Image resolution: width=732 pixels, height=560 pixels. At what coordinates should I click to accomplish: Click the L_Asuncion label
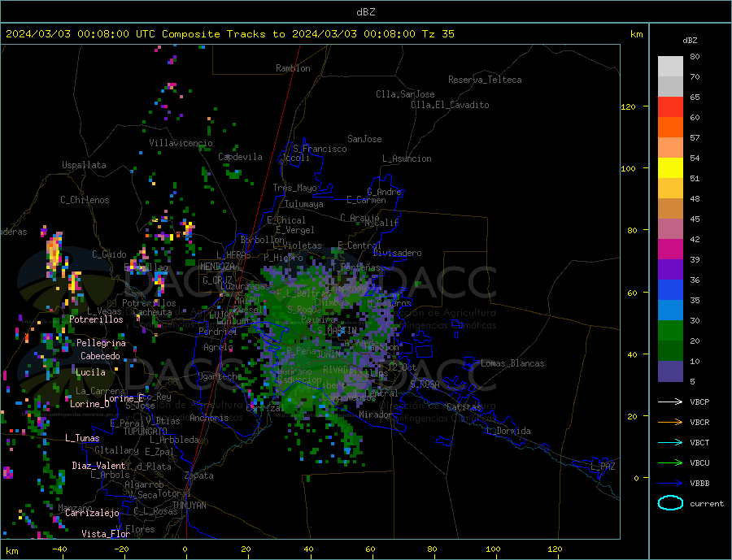click(407, 158)
